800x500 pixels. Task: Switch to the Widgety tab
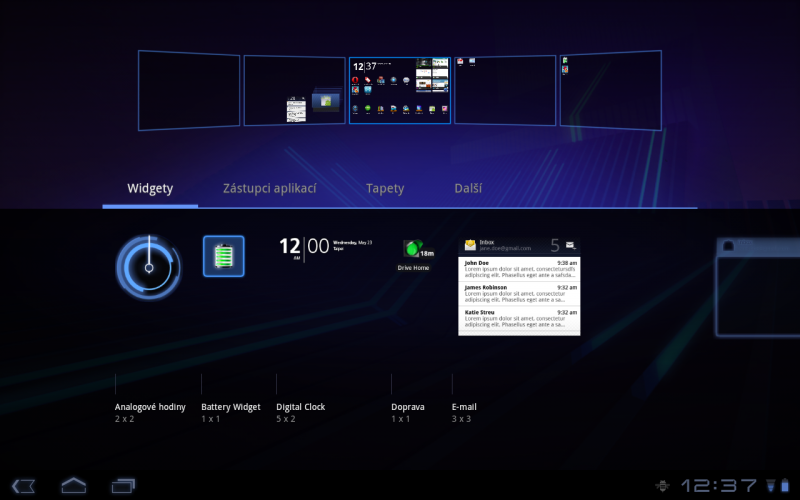150,188
